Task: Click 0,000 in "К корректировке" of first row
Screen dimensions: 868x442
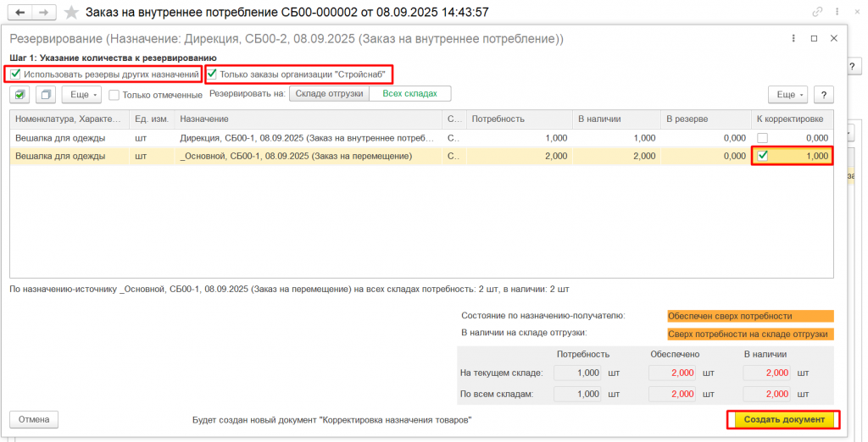Action: [x=817, y=138]
